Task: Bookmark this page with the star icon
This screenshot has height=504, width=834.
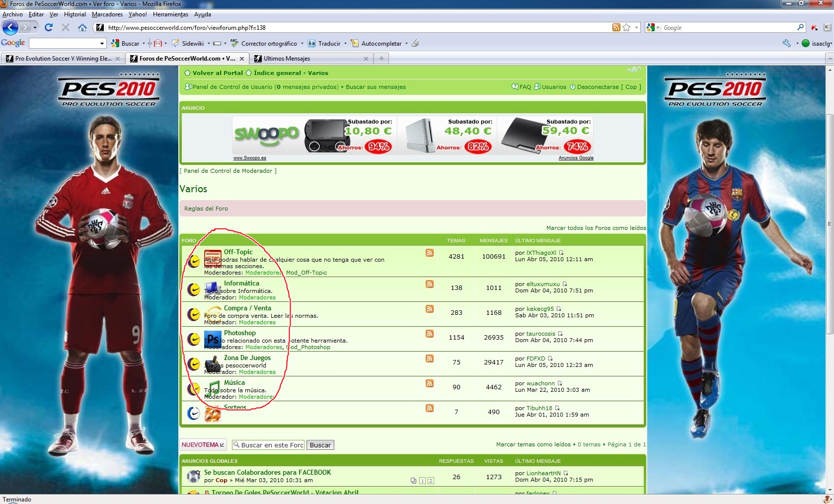Action: click(x=626, y=27)
